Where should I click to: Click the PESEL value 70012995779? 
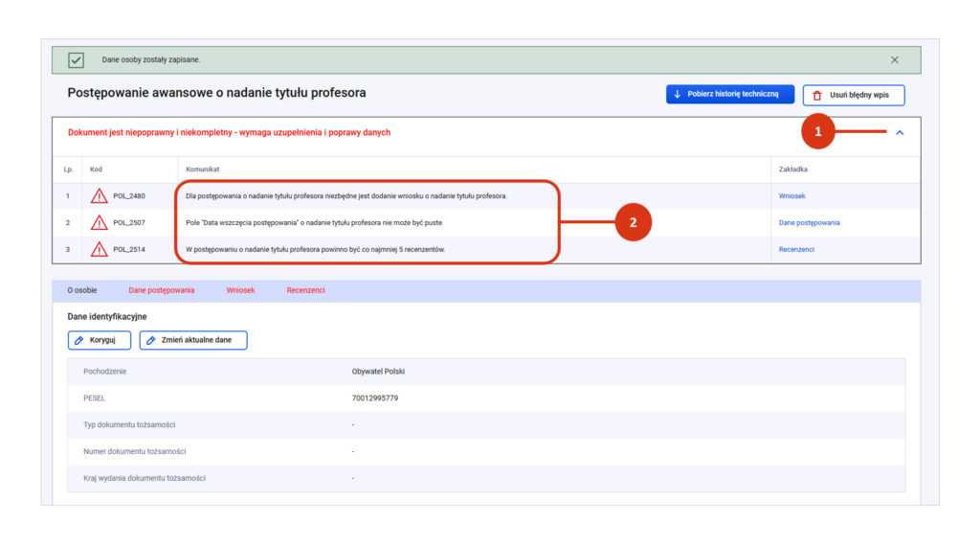click(x=375, y=397)
